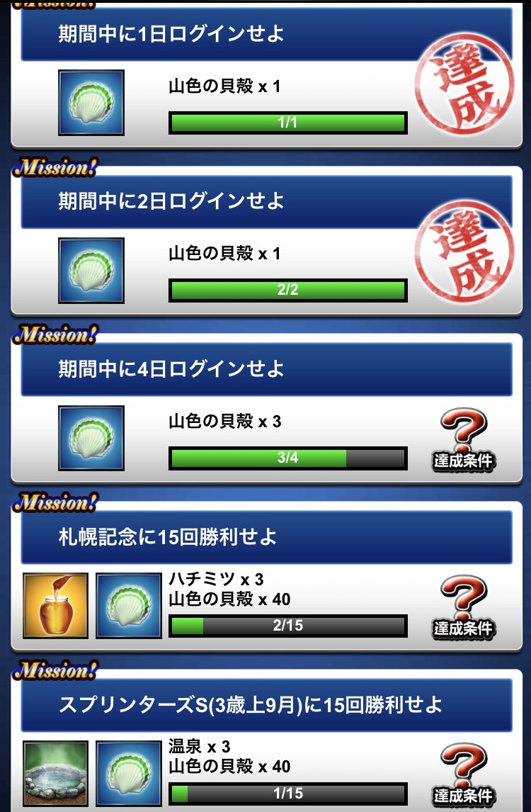Select the 札幌記念に15回勝利せよ header
The height and width of the screenshot is (812, 531).
click(x=266, y=537)
